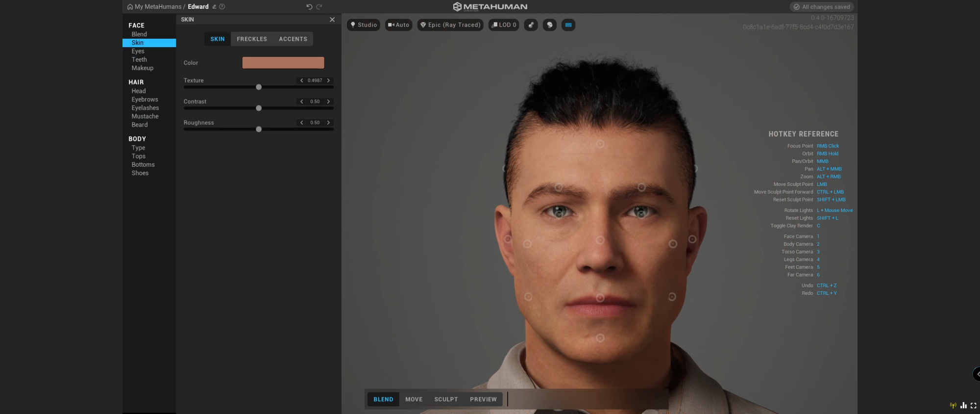
Task: Click the nose bridge sculpt marker circle
Action: pyautogui.click(x=600, y=240)
